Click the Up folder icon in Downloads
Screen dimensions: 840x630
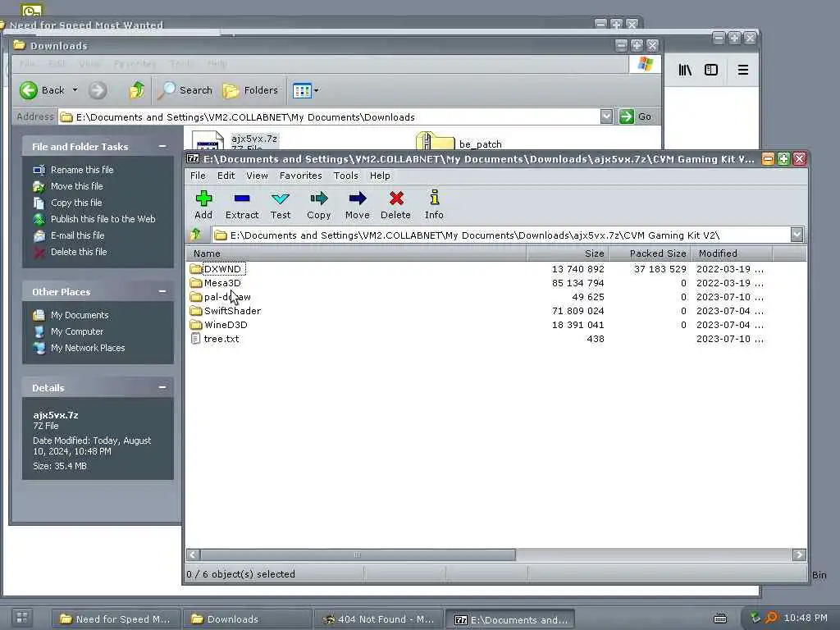point(137,90)
